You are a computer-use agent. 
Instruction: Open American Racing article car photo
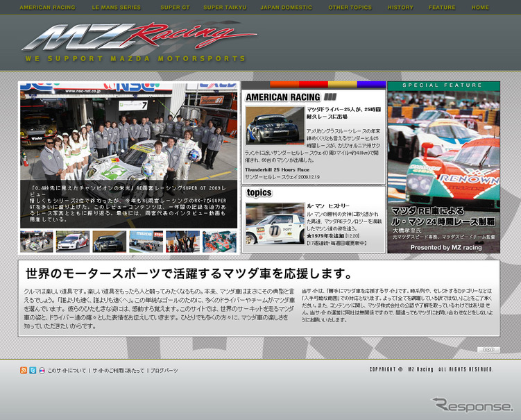[275, 126]
